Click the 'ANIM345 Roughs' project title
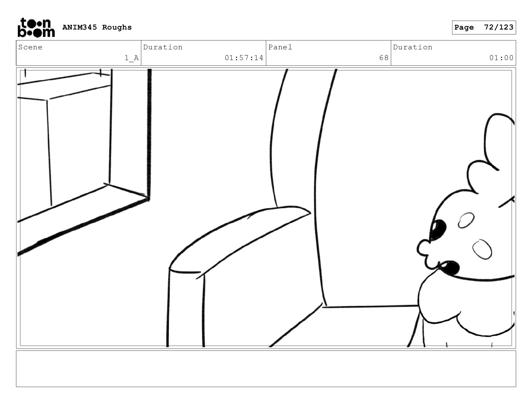Screen dimensions: 532x411 [x=97, y=27]
